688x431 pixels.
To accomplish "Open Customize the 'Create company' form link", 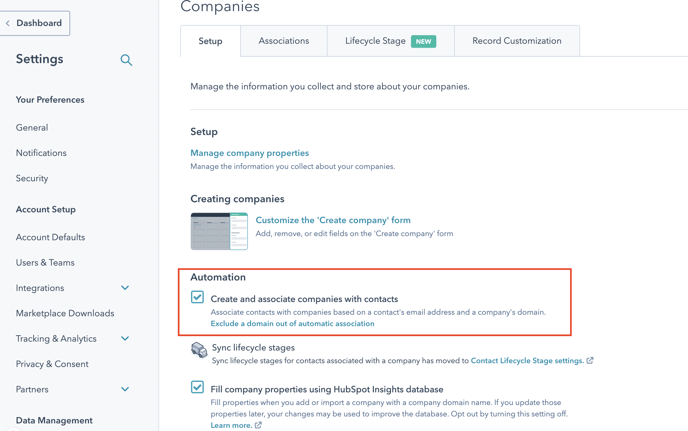I will pyautogui.click(x=333, y=220).
